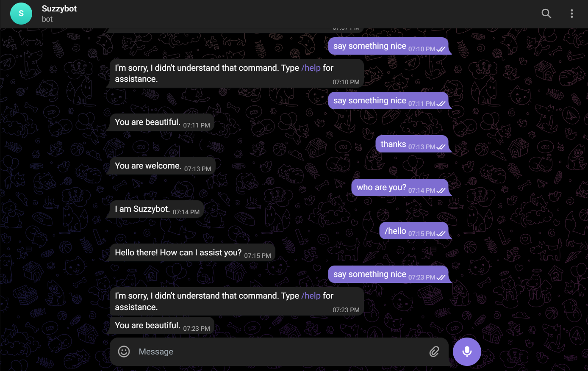The image size is (588, 371).
Task: Click the bot subtitle label under Suzzybot
Action: [x=47, y=19]
